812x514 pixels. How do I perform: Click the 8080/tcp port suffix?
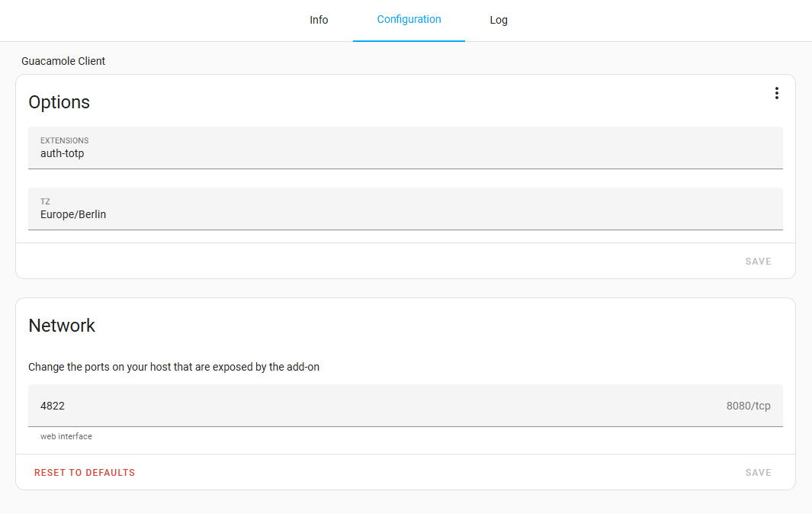(x=748, y=406)
